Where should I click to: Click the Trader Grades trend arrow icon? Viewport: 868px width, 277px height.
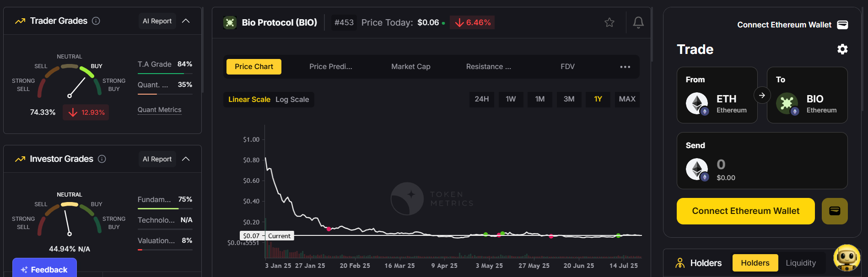pos(20,21)
